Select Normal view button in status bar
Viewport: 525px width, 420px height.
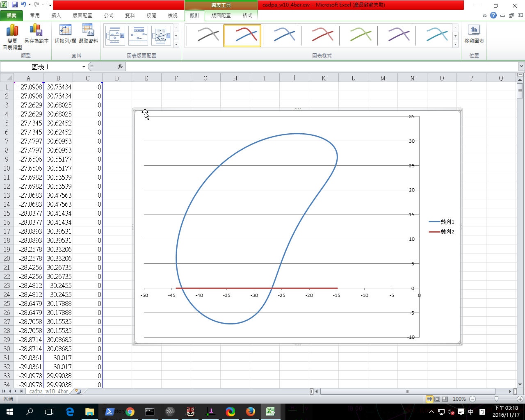coord(429,399)
